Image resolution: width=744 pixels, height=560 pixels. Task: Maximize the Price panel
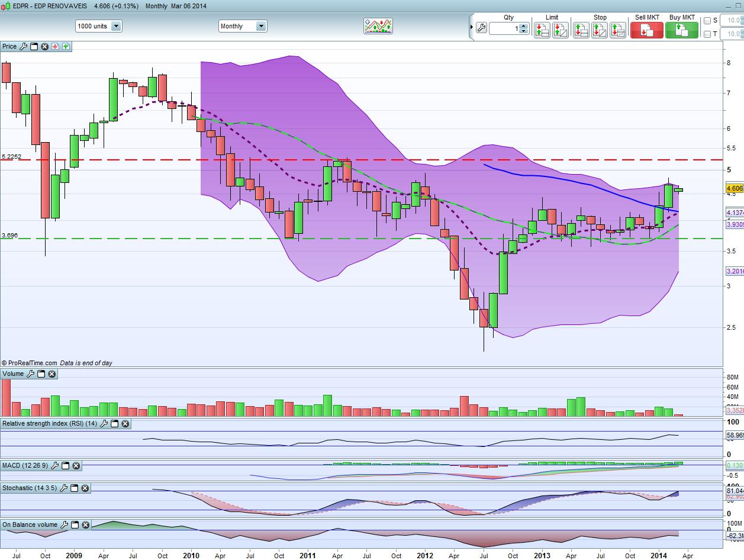click(x=34, y=46)
